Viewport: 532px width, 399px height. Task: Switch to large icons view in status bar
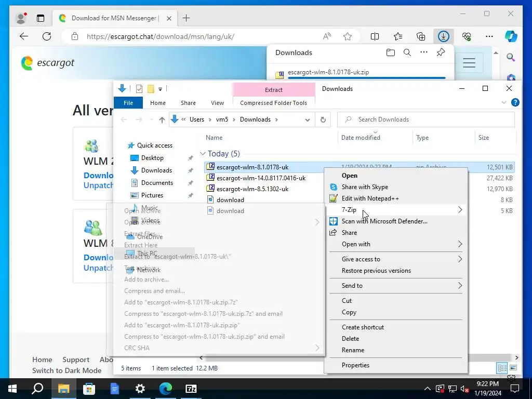(x=513, y=368)
